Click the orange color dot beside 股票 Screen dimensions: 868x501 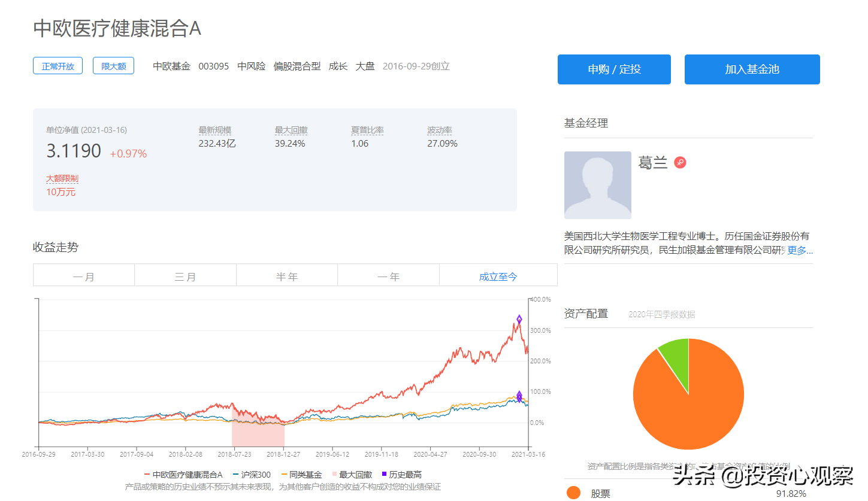tap(574, 493)
